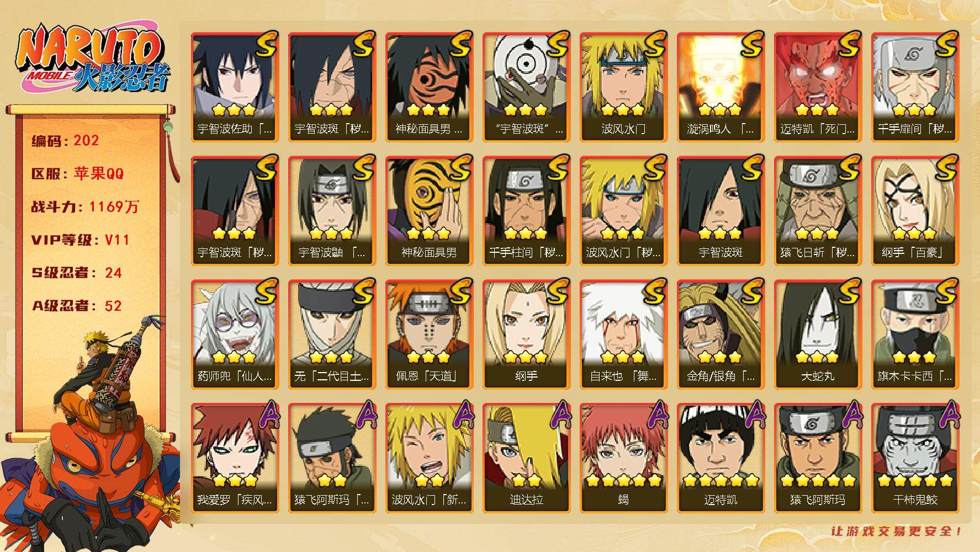The height and width of the screenshot is (552, 980).
Task: Select the 自来也 white-haired ninja card
Action: pos(623,335)
